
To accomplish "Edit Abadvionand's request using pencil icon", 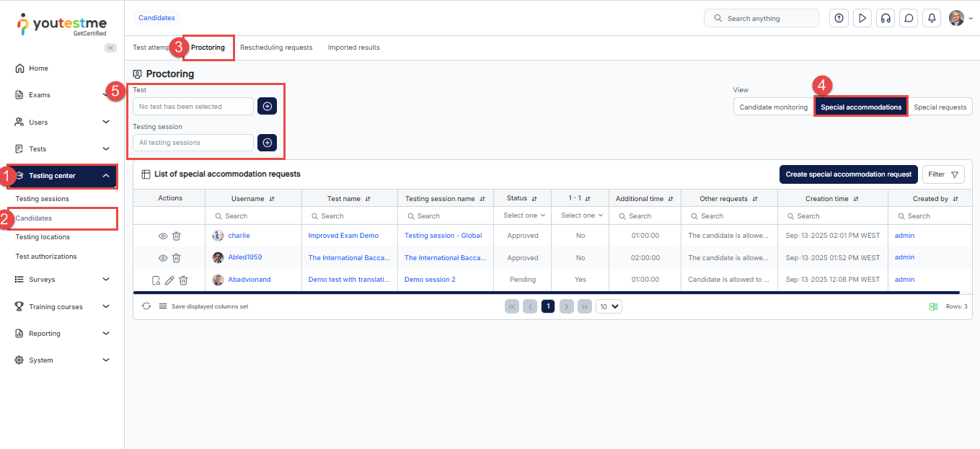I will coord(169,280).
